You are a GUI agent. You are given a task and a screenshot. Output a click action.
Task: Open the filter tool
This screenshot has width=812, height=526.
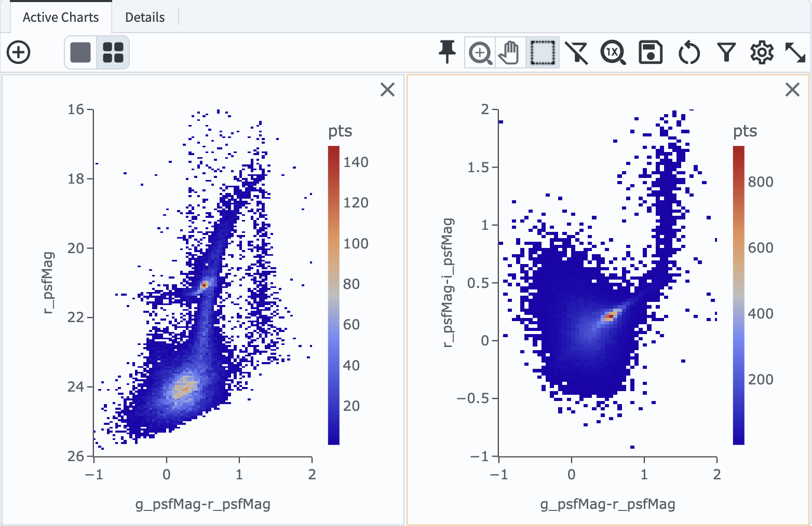click(726, 52)
